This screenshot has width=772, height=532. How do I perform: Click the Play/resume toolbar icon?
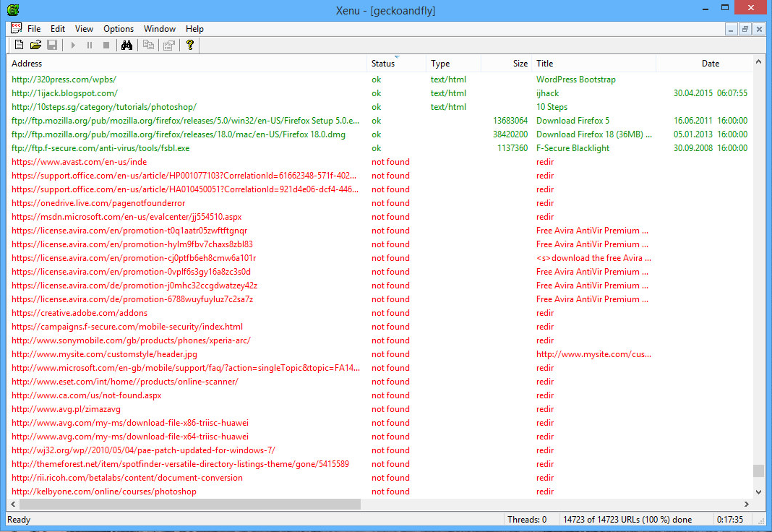tap(73, 46)
